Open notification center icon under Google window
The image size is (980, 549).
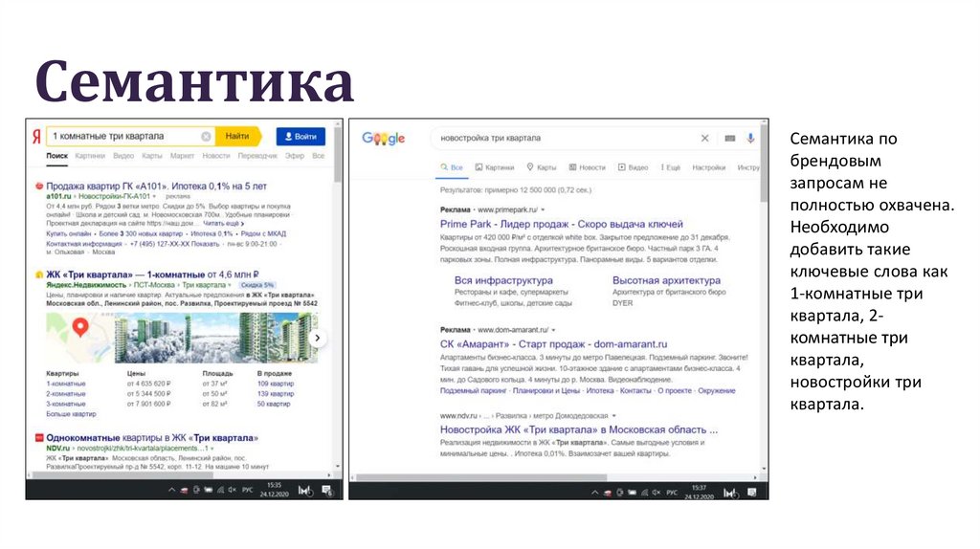(752, 493)
